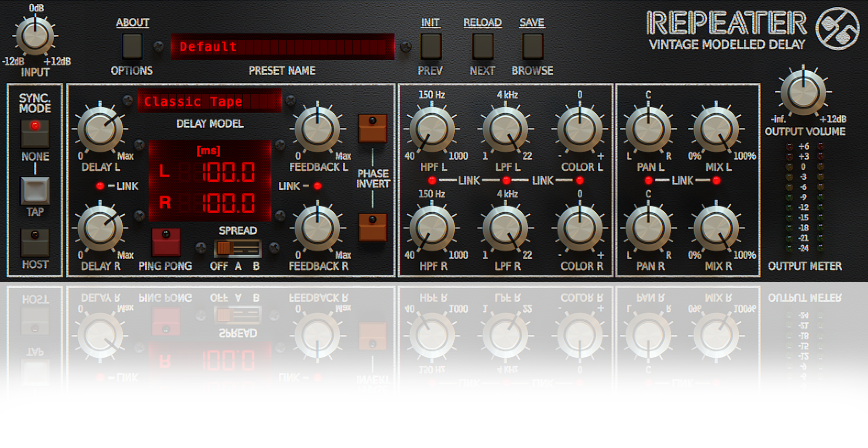
Task: Toggle the Delay L/R link LED
Action: point(100,186)
